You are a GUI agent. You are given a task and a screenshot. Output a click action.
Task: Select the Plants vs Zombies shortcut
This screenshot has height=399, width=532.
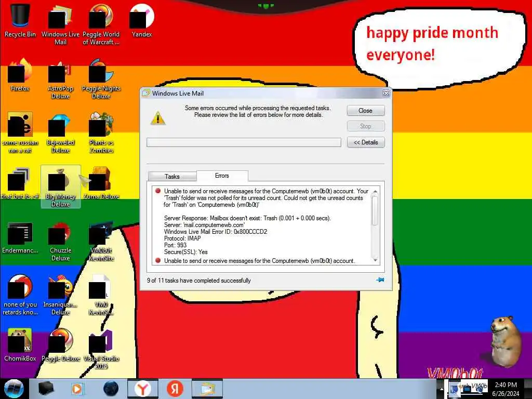pyautogui.click(x=101, y=132)
